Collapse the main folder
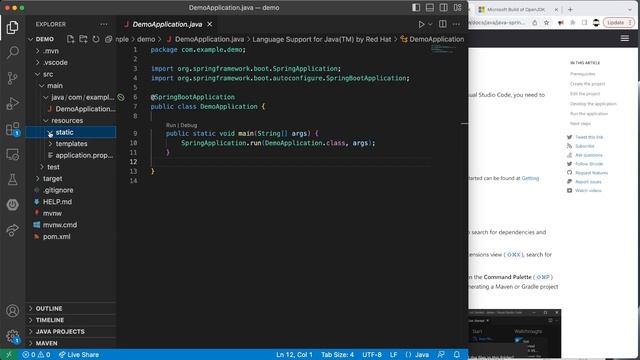Screen dimensions: 640x360 click(71, 86)
